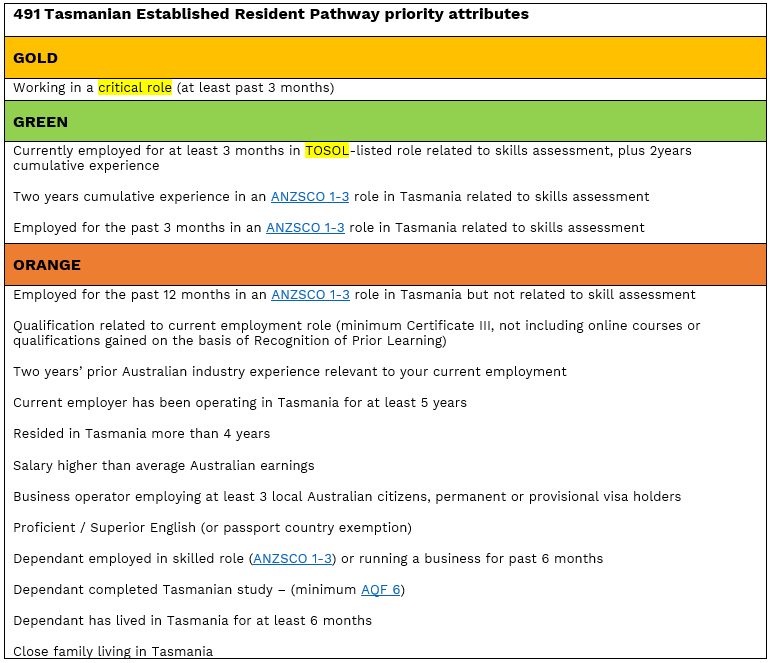Click "Proficient / Superior English" line
Image resolution: width=771 pixels, height=663 pixels.
212,528
